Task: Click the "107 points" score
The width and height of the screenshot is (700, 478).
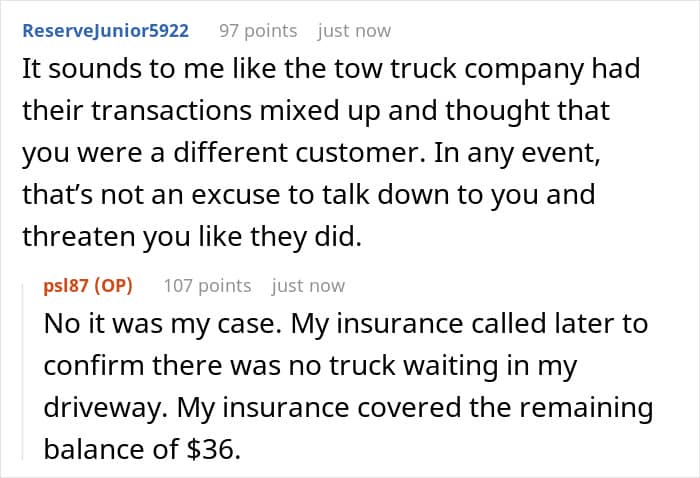Action: click(207, 285)
